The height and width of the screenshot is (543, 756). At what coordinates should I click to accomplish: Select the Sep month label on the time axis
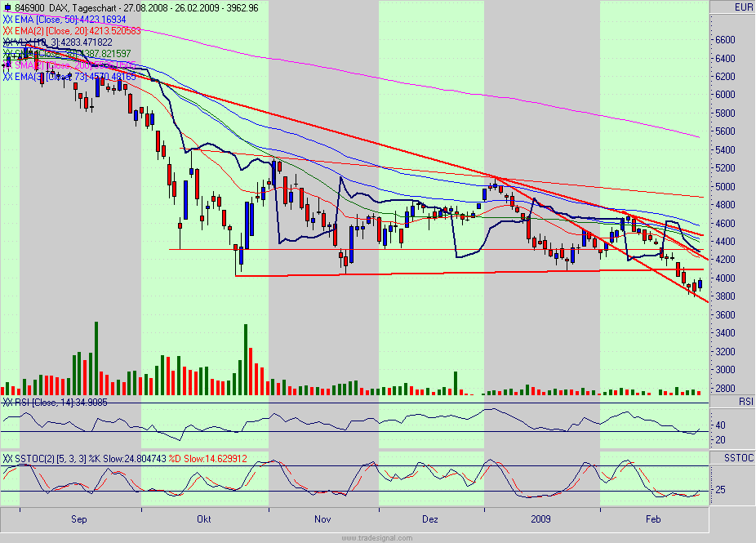pos(78,519)
